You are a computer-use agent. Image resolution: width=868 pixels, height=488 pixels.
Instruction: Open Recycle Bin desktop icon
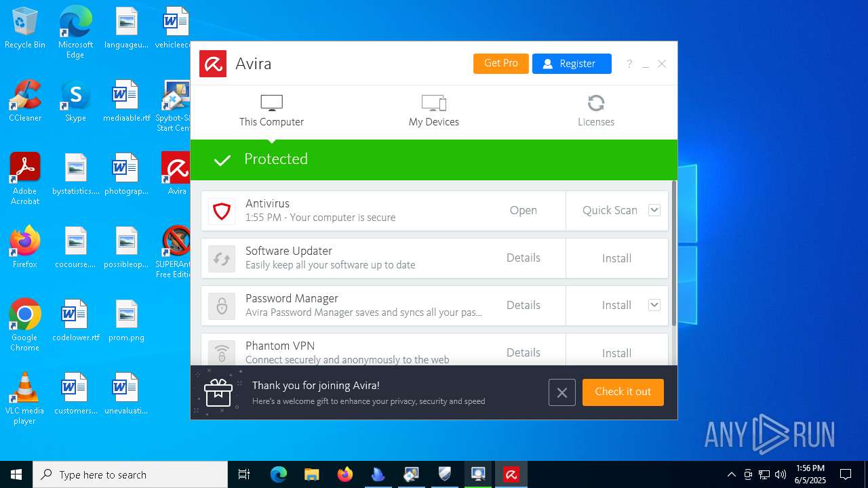tap(25, 29)
